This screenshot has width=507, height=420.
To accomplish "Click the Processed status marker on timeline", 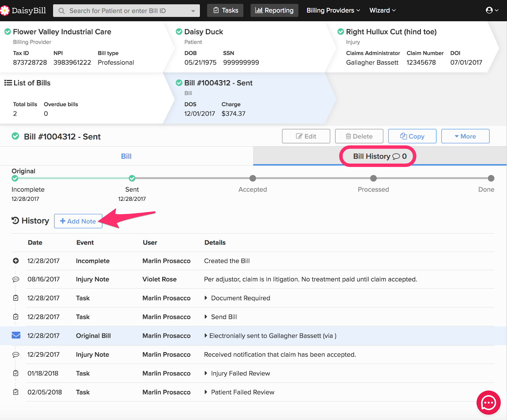I will [x=374, y=178].
